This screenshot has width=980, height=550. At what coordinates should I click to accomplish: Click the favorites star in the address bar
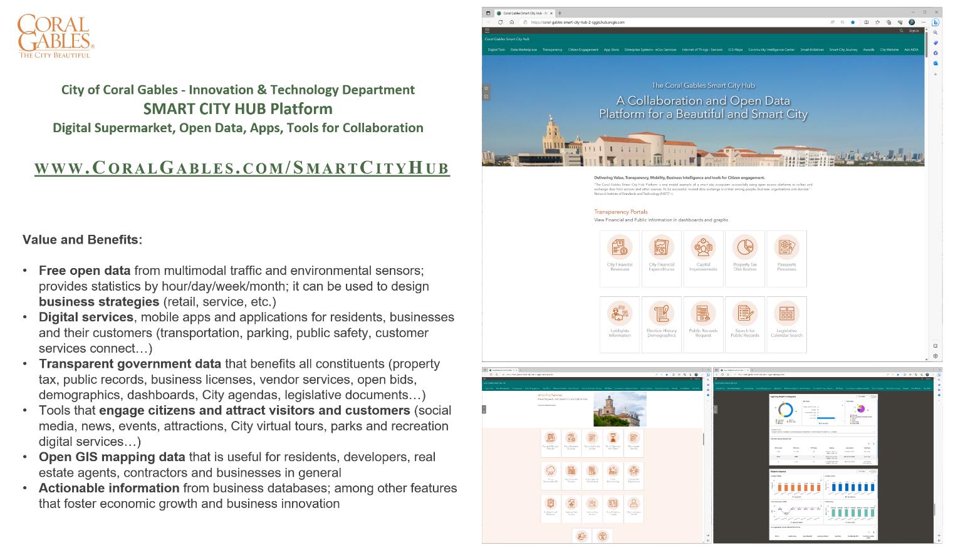pyautogui.click(x=853, y=22)
